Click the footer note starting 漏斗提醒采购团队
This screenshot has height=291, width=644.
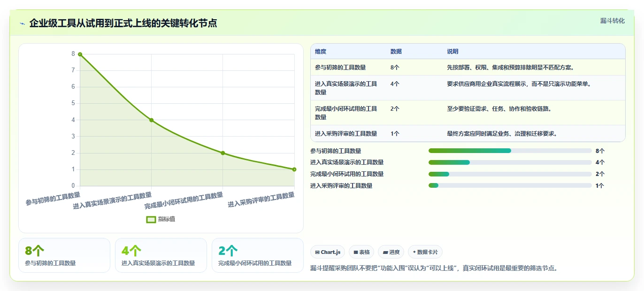pyautogui.click(x=434, y=268)
